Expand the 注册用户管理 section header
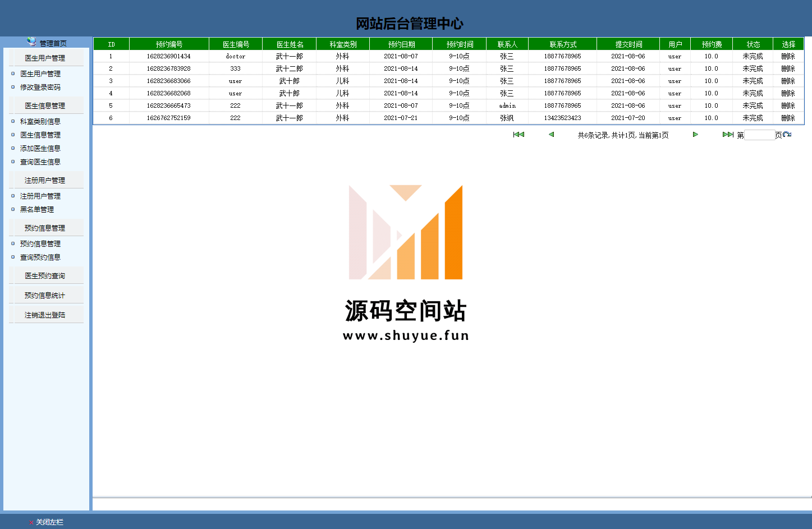This screenshot has width=812, height=529. 46,180
